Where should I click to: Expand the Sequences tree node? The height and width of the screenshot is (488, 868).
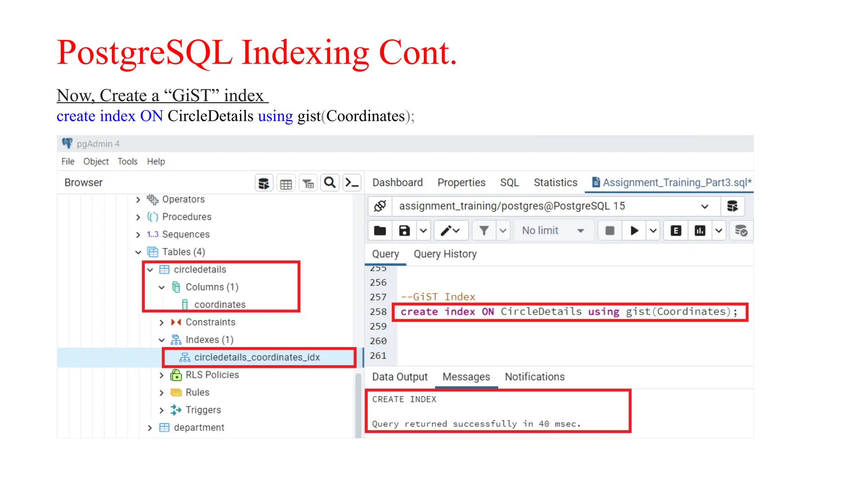tap(138, 235)
